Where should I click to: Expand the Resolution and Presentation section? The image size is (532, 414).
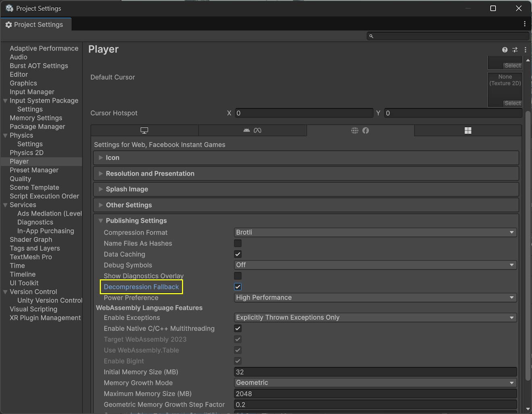click(150, 174)
